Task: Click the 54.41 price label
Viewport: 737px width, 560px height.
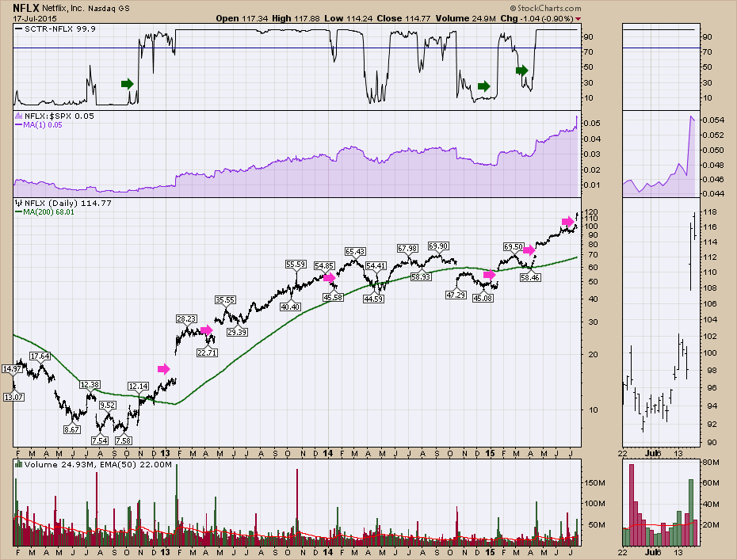Action: point(376,266)
